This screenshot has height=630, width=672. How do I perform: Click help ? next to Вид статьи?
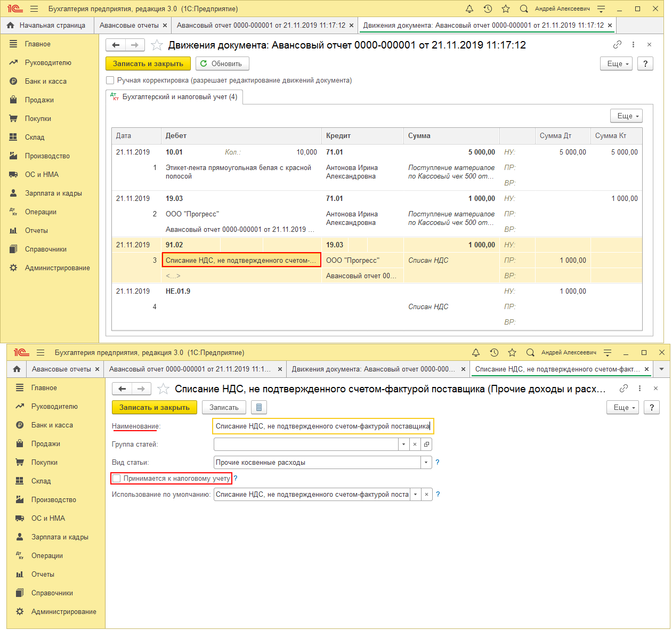pyautogui.click(x=438, y=462)
